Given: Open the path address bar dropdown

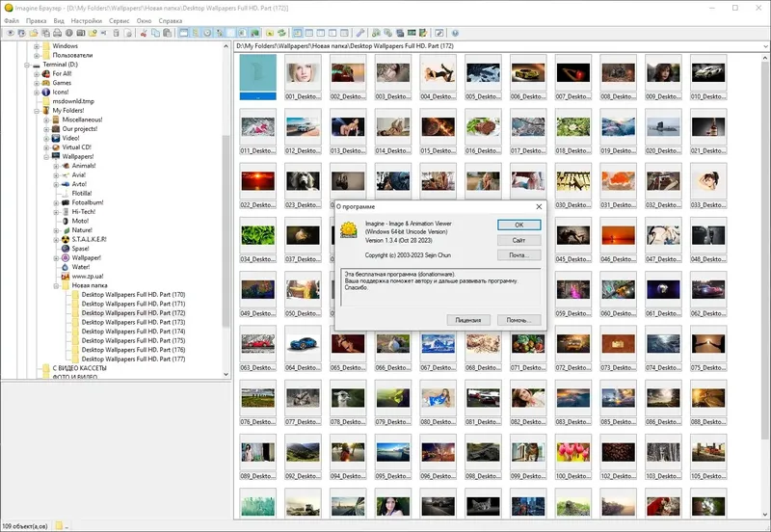Looking at the screenshot, I should point(765,46).
